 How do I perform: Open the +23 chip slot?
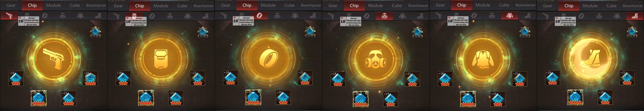click(x=69, y=98)
